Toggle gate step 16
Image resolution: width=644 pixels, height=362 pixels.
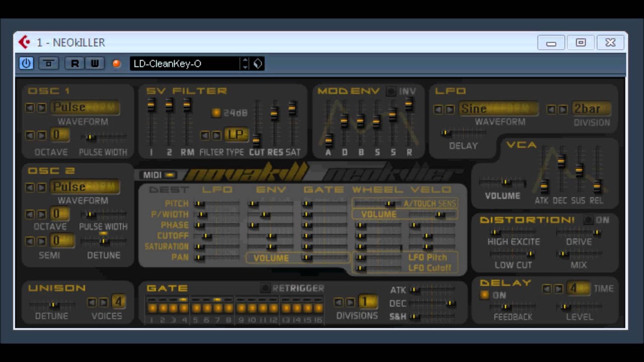318,308
